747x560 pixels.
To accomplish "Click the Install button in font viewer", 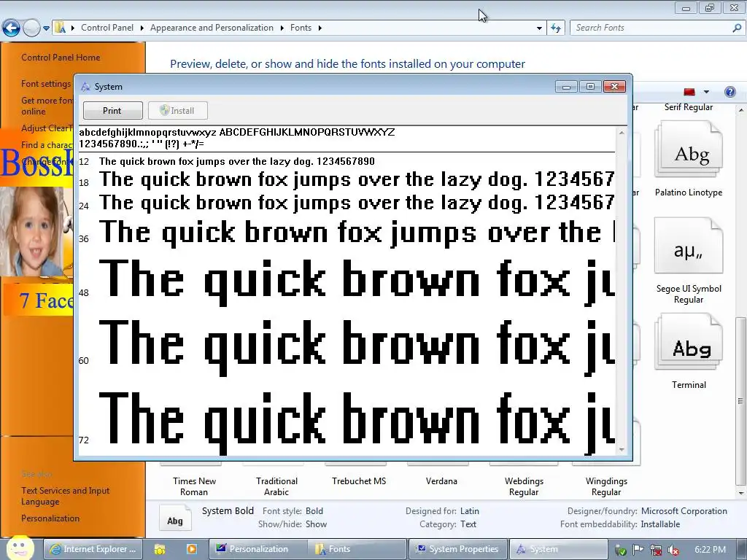I will point(177,111).
